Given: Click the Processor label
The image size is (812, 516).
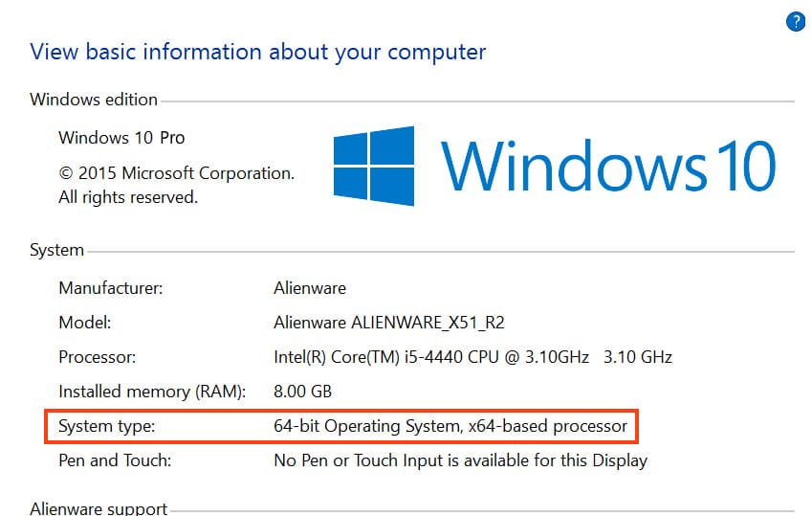Looking at the screenshot, I should coord(98,357).
